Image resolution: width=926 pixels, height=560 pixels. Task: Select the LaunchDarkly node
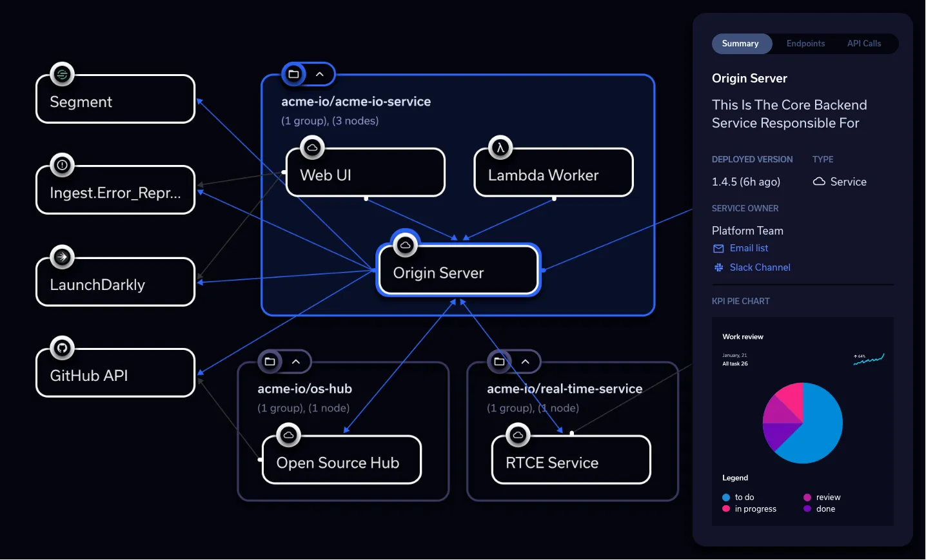coord(115,282)
